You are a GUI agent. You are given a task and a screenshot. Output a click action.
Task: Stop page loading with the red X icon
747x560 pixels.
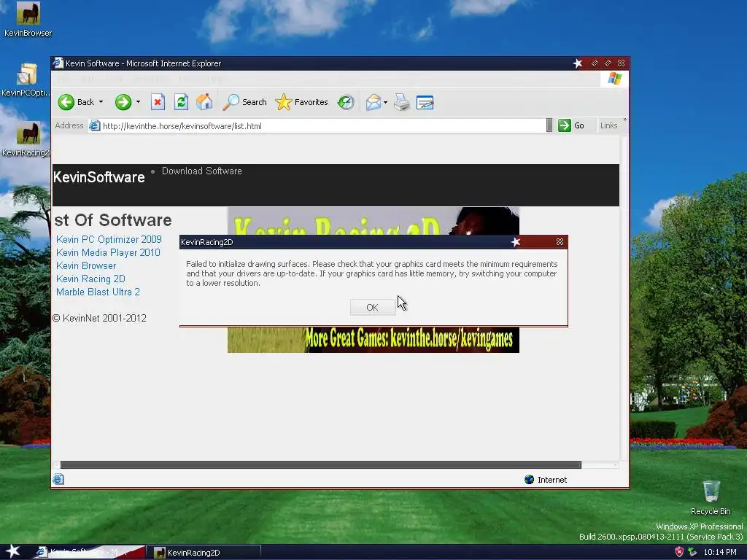158,102
